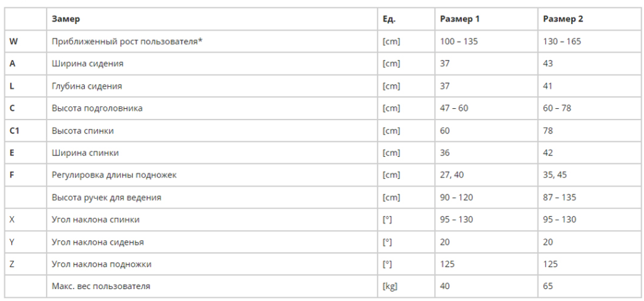The height and width of the screenshot is (301, 644).
Task: Click the '87 – 135' handle height value
Action: click(560, 197)
